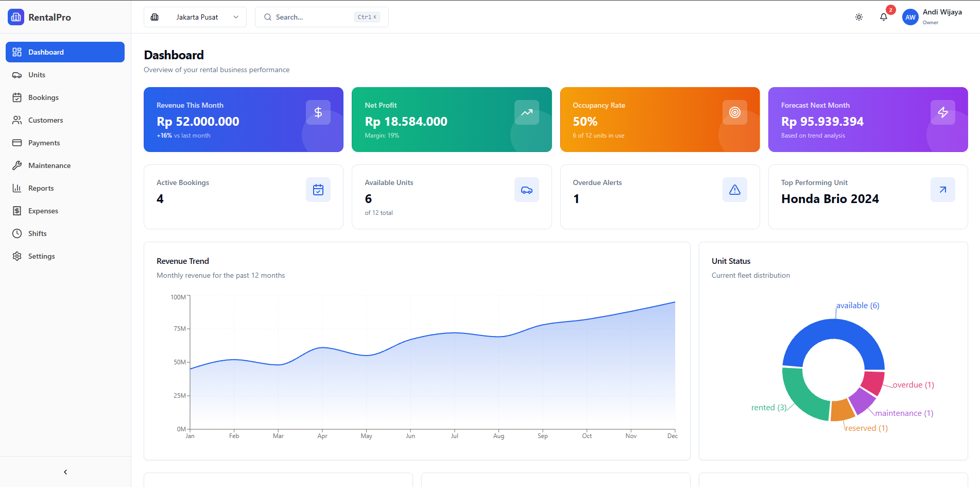The image size is (980, 487).
Task: Open the Andi Wijaya user profile menu
Action: click(933, 17)
